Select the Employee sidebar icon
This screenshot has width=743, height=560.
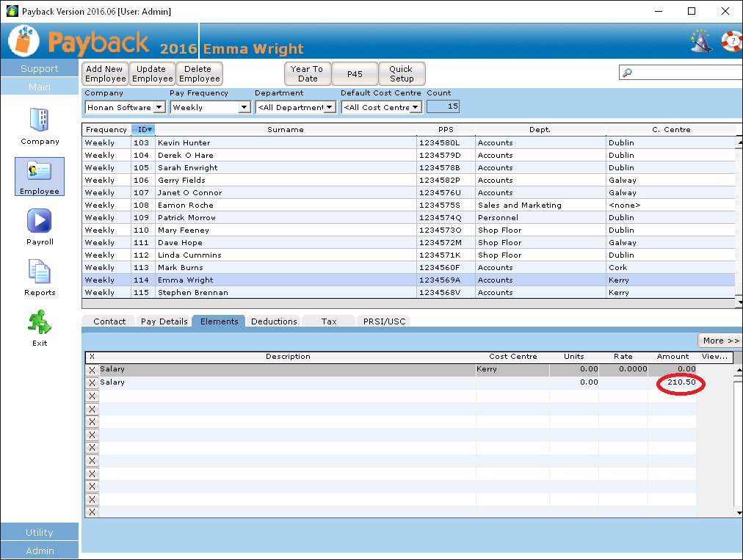tap(40, 172)
